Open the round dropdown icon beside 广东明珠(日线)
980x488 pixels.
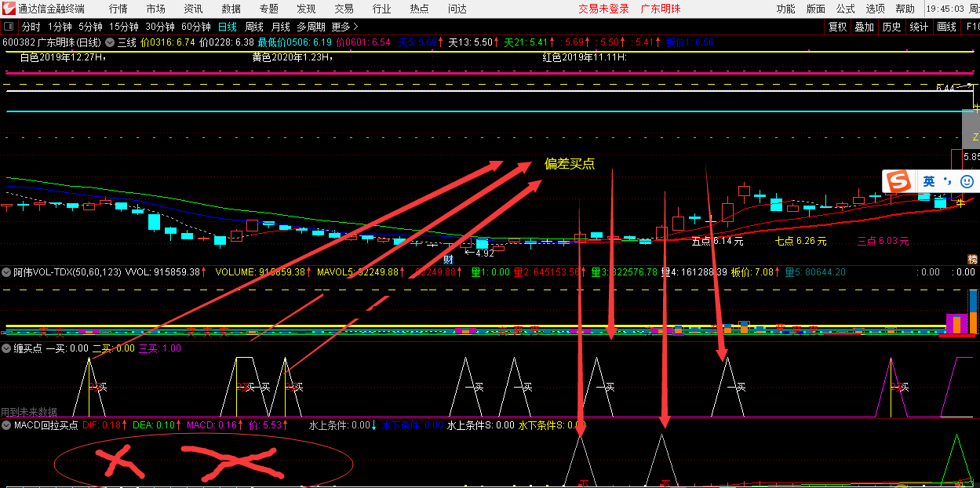tap(110, 42)
